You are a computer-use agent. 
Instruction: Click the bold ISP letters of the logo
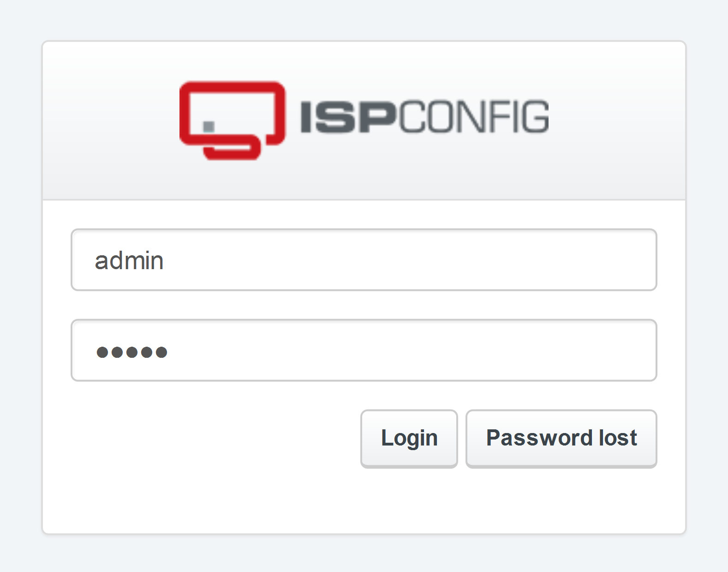[347, 117]
